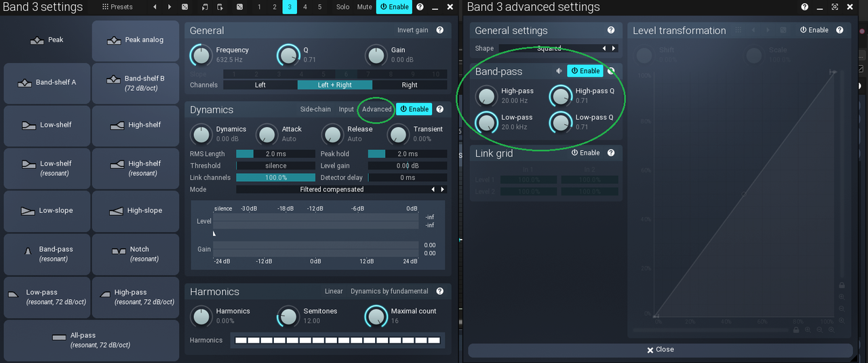Click the second dice icon before band 1
The width and height of the screenshot is (868, 363).
pyautogui.click(x=240, y=7)
